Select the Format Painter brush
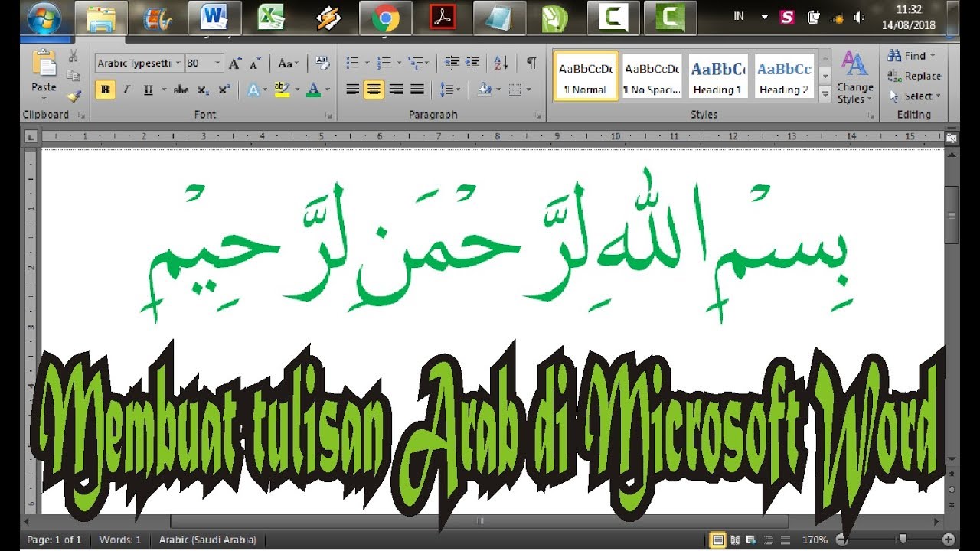 coord(73,96)
